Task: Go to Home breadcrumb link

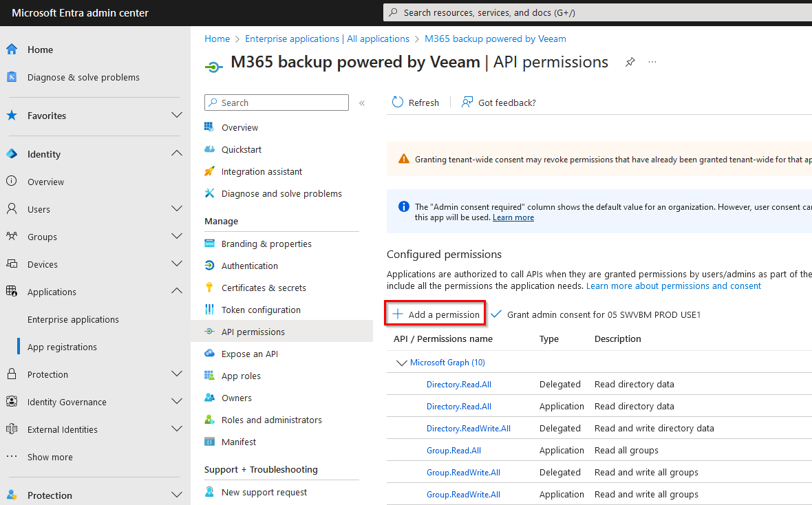Action: pyautogui.click(x=217, y=39)
